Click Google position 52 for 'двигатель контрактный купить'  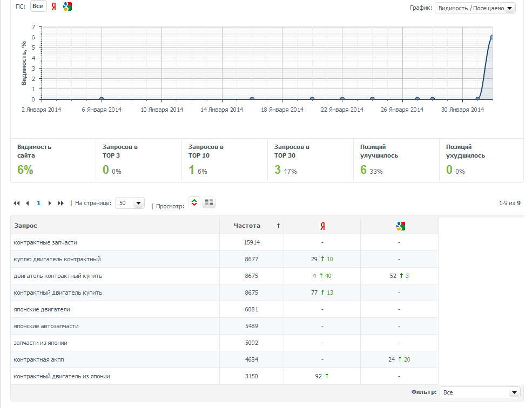(x=393, y=276)
